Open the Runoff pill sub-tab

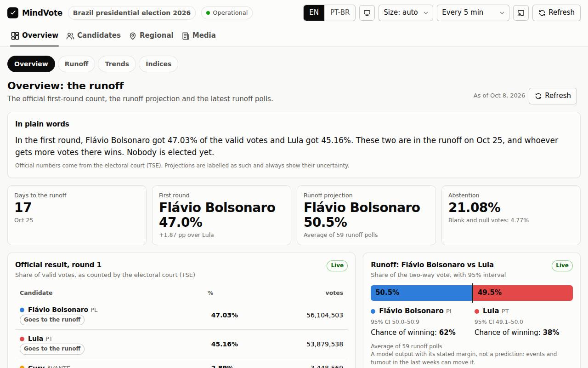coord(77,64)
